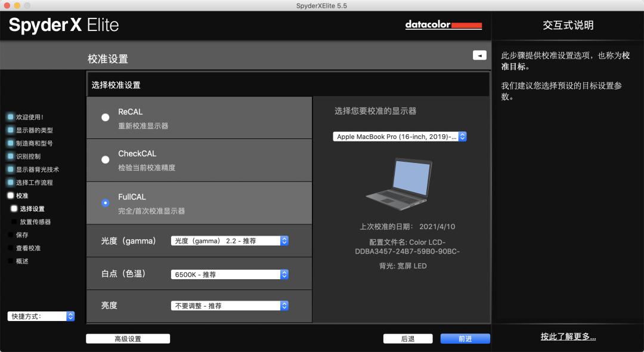Select the FullCAL radio option
This screenshot has width=644, height=352.
point(106,203)
